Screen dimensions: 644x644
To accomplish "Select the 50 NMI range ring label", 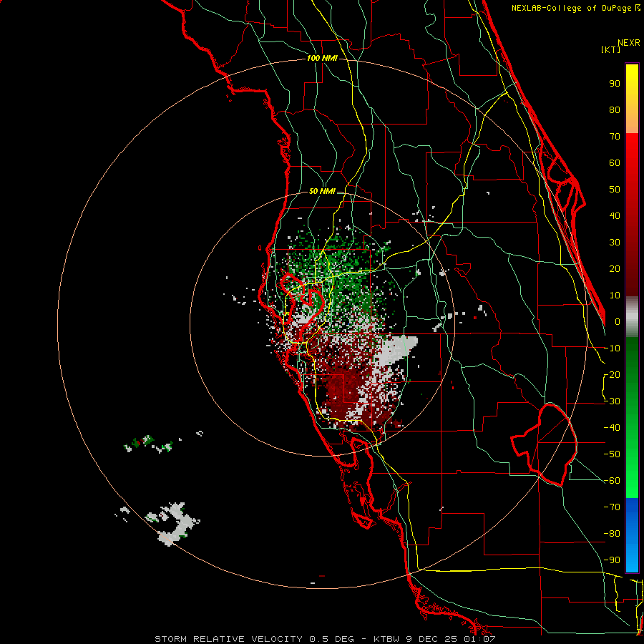I will pyautogui.click(x=322, y=191).
